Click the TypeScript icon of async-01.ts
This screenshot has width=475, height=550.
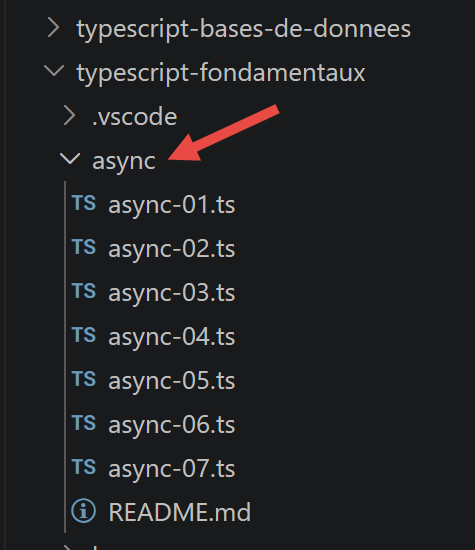point(84,203)
